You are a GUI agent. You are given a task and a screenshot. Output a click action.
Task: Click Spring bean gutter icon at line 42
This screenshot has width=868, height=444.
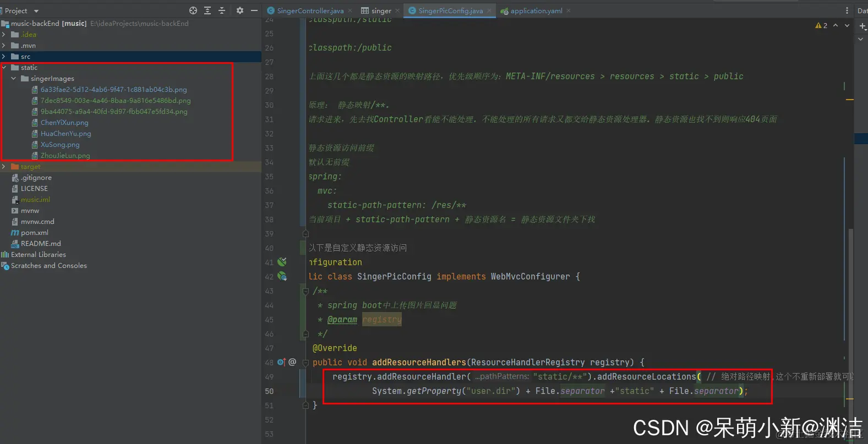click(282, 276)
